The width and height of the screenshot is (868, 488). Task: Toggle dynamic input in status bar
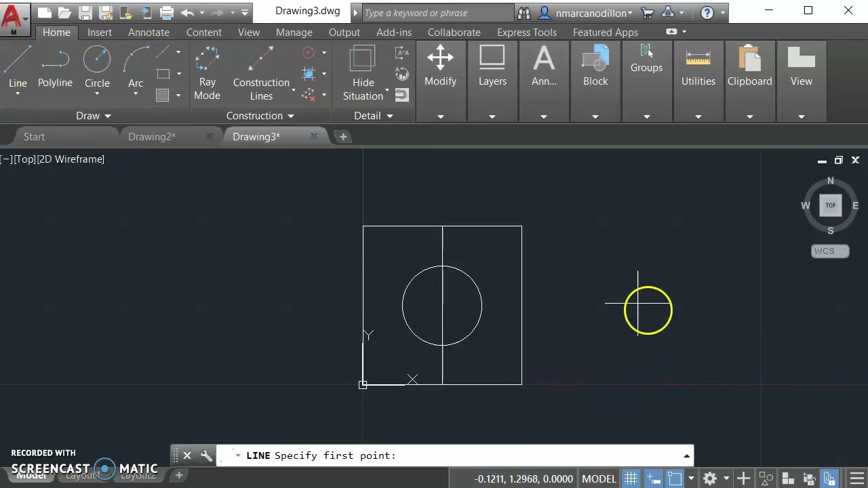pyautogui.click(x=653, y=479)
